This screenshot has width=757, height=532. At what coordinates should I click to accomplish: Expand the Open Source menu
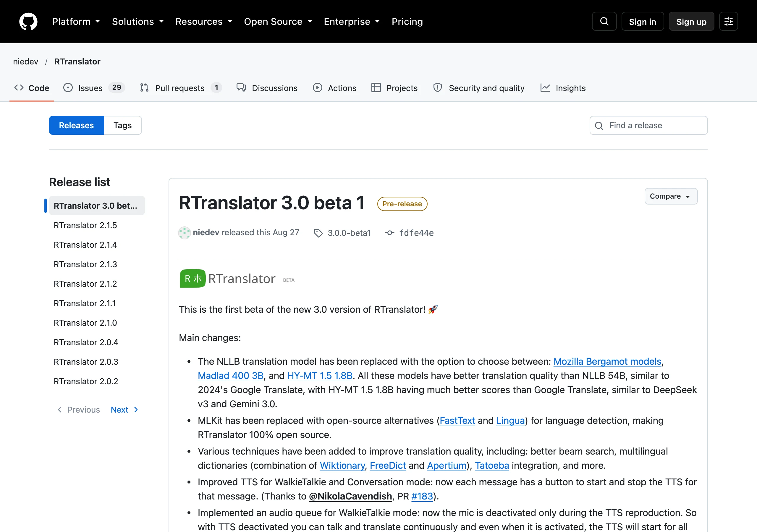pyautogui.click(x=278, y=21)
